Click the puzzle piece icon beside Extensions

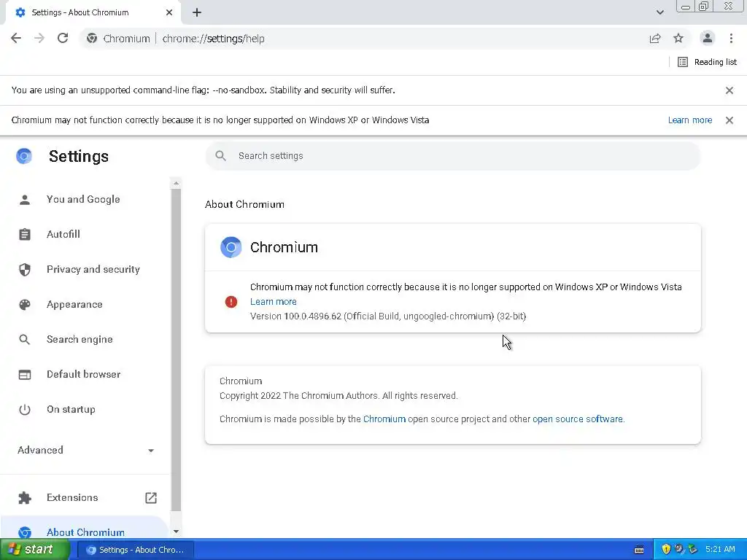pos(25,497)
